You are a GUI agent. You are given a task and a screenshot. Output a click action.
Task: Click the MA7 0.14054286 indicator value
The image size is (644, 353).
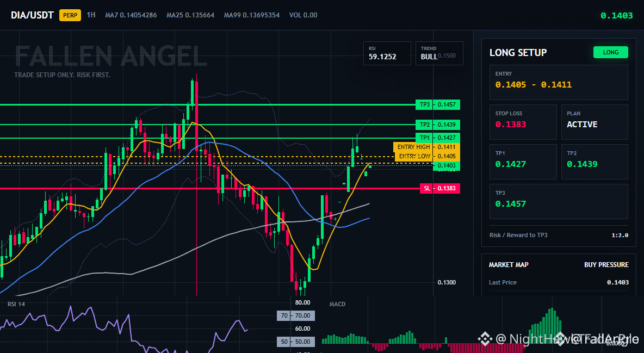131,15
